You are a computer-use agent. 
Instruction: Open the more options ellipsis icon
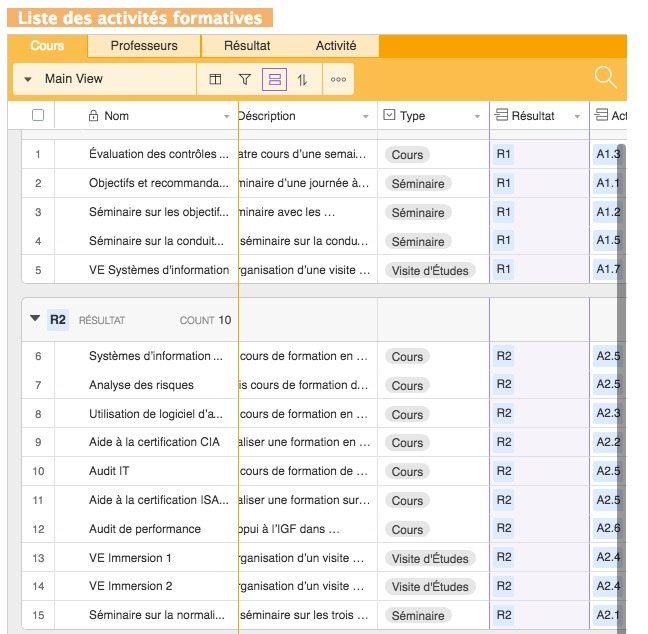338,79
